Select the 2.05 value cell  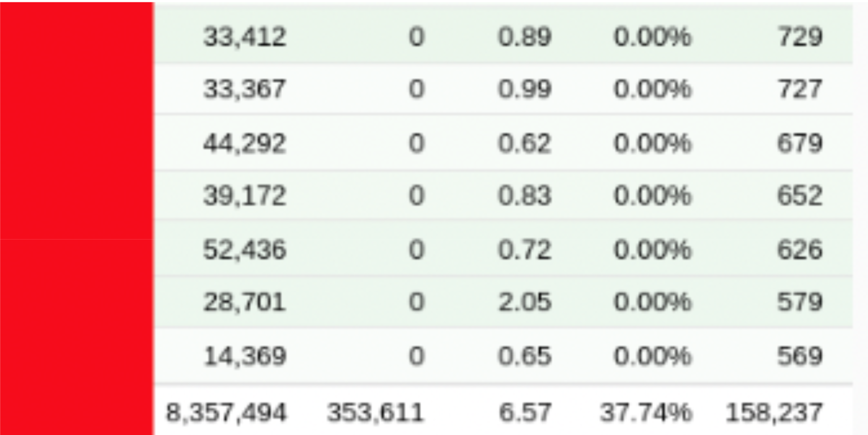coord(525,302)
